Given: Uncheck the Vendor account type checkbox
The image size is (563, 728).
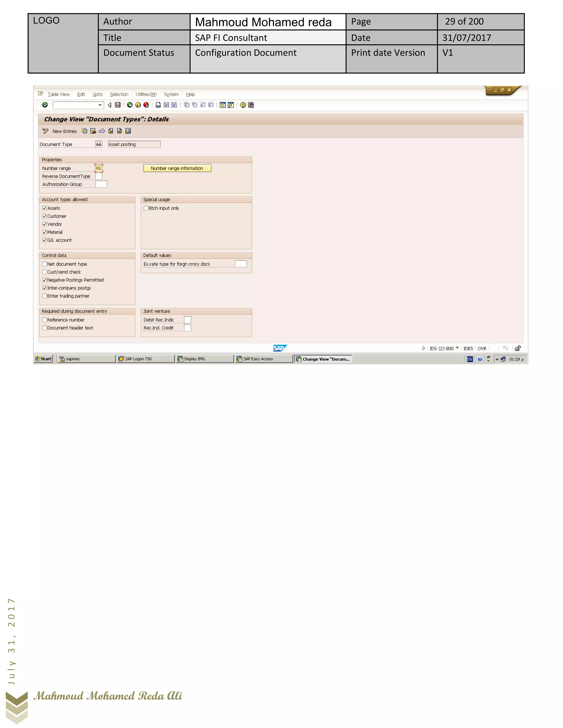Looking at the screenshot, I should [44, 224].
